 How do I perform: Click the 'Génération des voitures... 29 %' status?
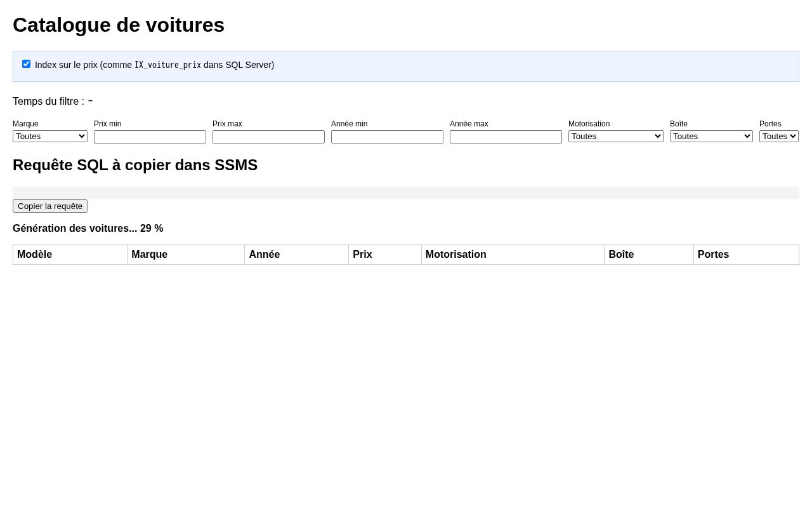[x=88, y=229]
